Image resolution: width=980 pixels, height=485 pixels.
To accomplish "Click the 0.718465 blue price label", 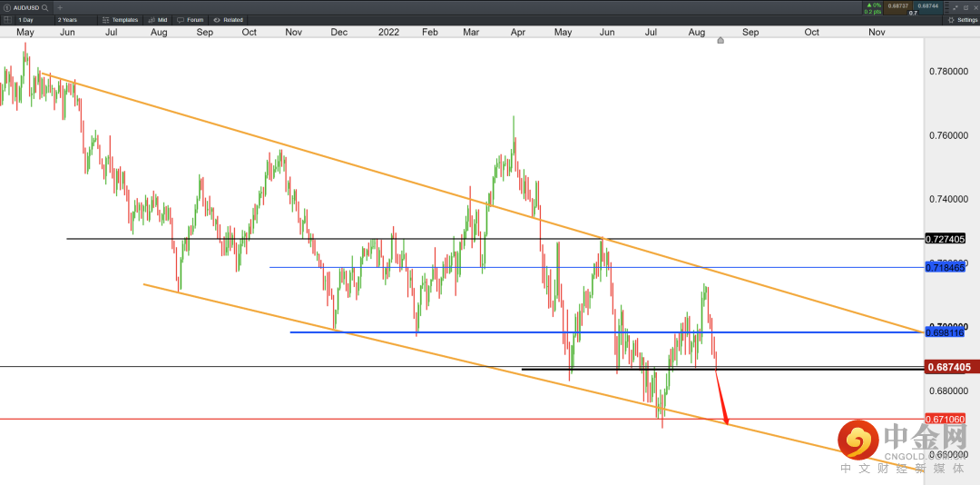I will (x=945, y=267).
